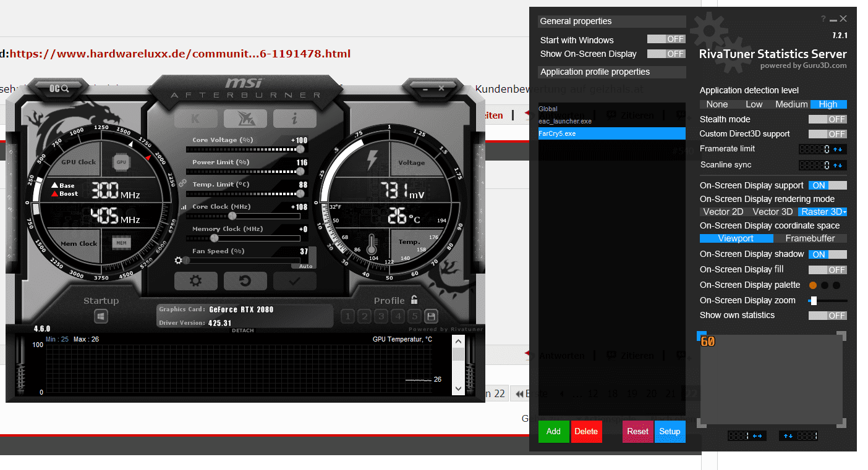Toggle the profile lock icon
The width and height of the screenshot is (868, 470).
[x=414, y=300]
